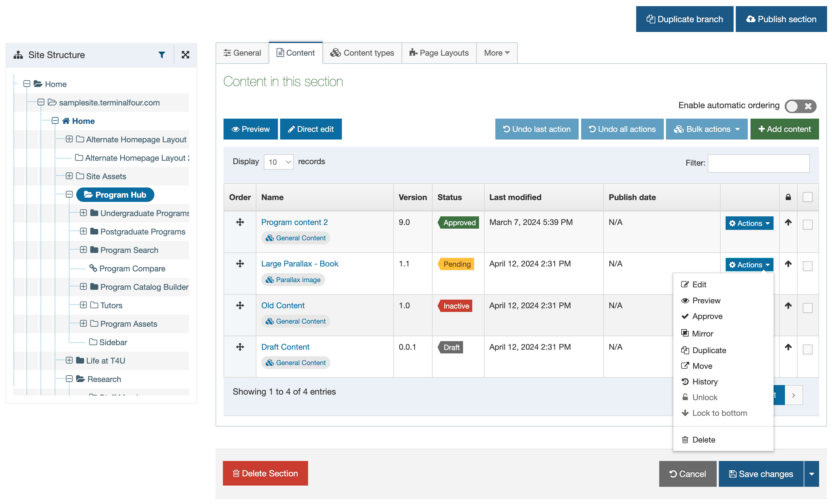Viewport: 832px width, 504px height.
Task: Choose Approve from the Actions menu
Action: 723,316
